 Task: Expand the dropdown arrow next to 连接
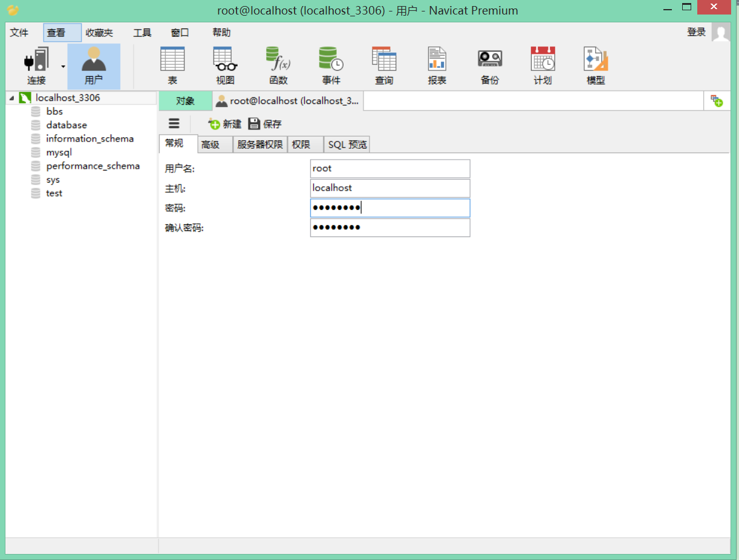pos(62,65)
